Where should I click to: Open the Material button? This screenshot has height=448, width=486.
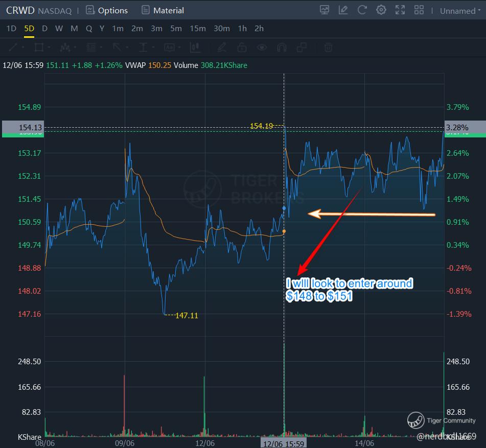[163, 11]
